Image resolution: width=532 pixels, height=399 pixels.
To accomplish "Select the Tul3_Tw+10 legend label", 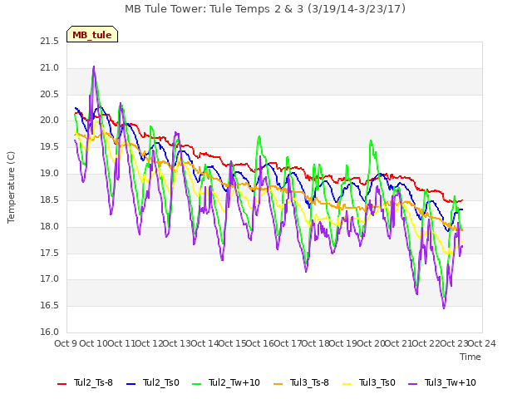I will coord(451,382).
